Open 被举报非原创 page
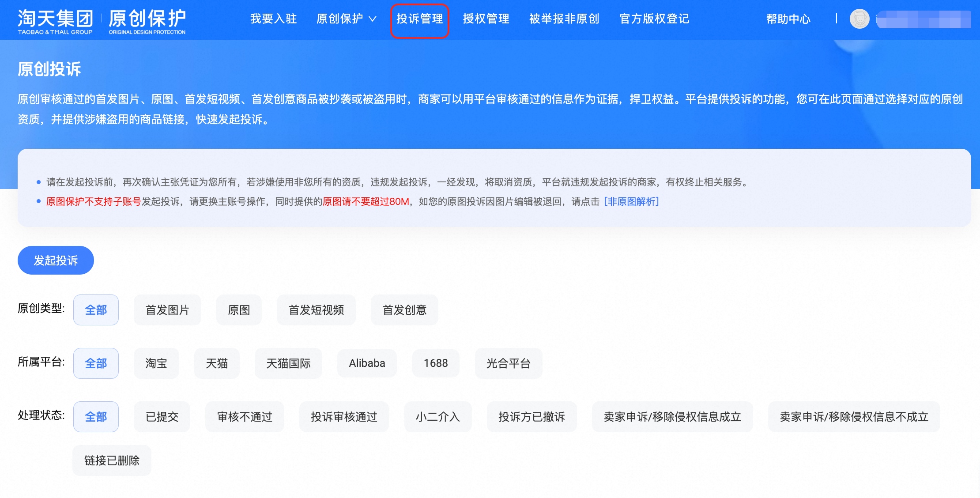The width and height of the screenshot is (980, 498). click(x=564, y=19)
